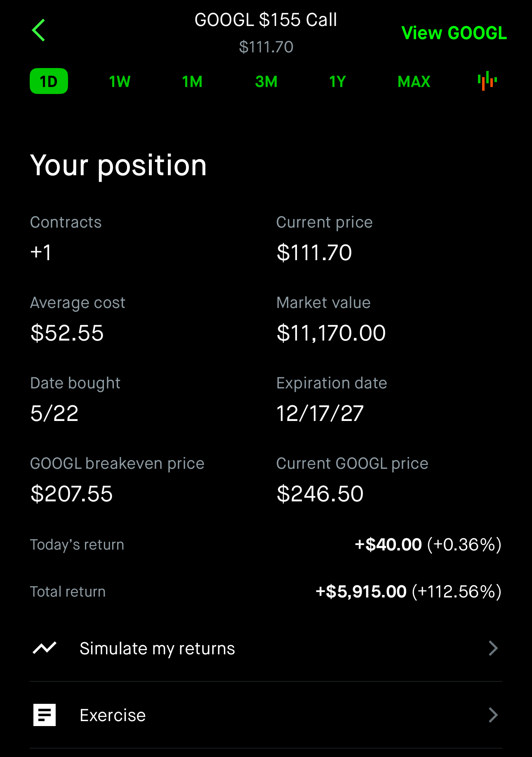Tap the GOOGL $155 Call title

click(266, 20)
